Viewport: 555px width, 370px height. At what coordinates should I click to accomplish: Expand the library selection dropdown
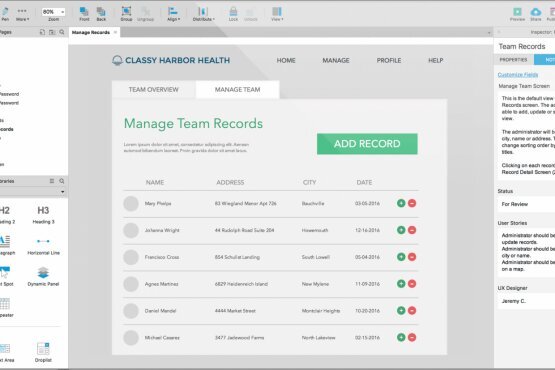coord(63,192)
